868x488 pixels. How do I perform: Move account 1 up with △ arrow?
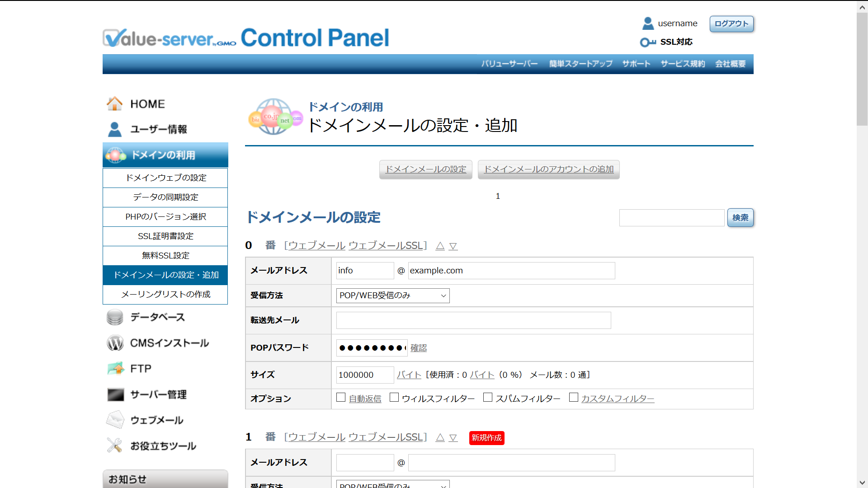point(440,437)
